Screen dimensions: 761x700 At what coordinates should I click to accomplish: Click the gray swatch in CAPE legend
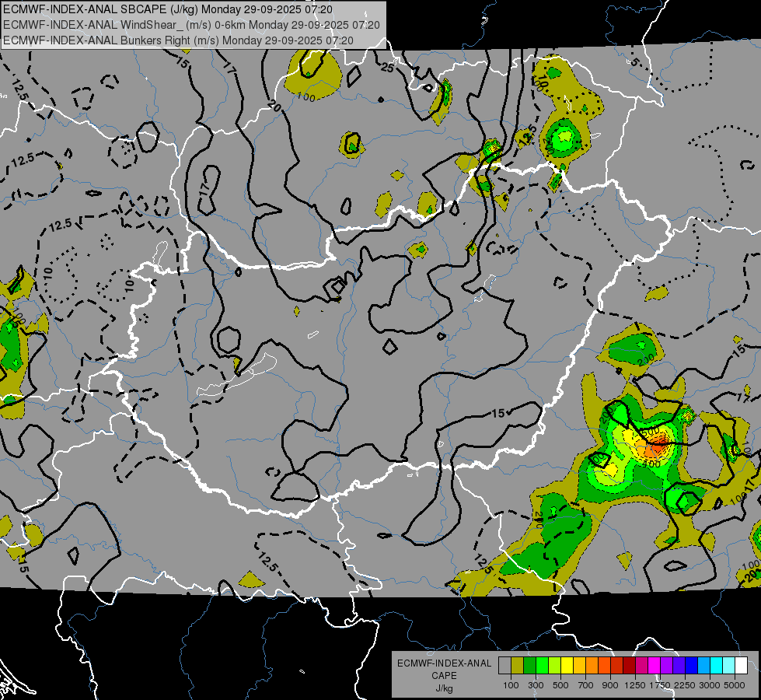504,665
